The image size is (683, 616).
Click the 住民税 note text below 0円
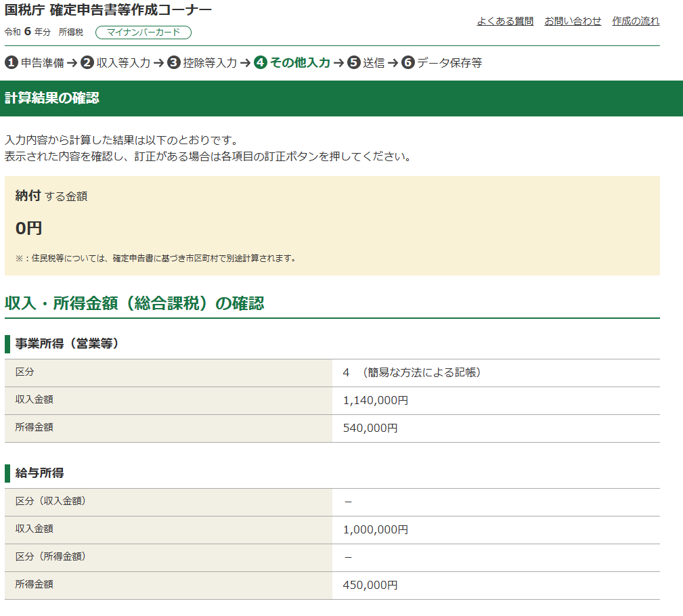pos(156,258)
